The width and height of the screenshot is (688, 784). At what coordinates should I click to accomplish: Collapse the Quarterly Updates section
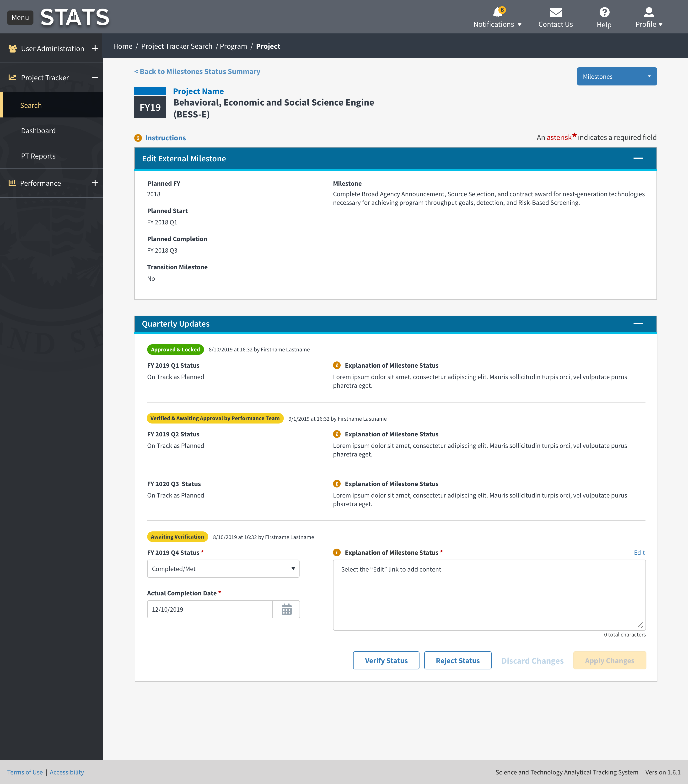pos(639,323)
